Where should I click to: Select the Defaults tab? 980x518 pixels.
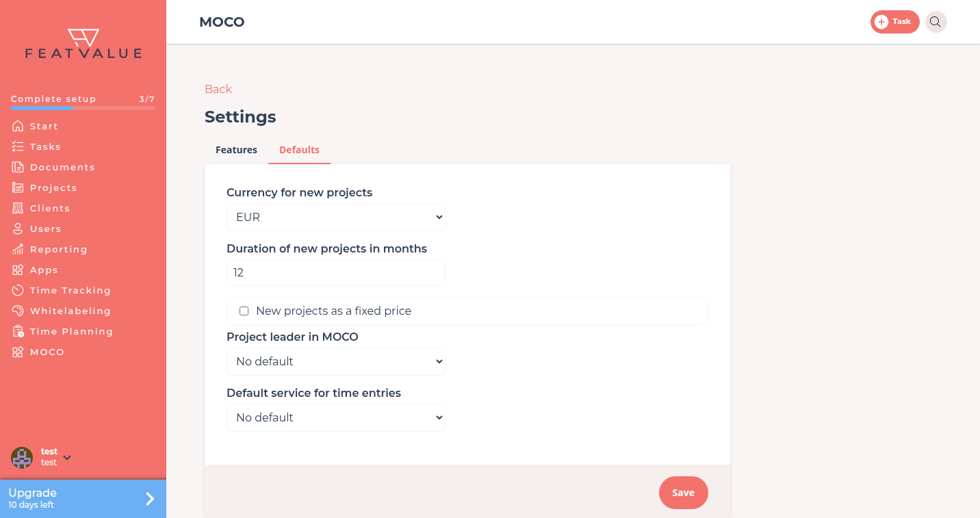coord(299,150)
